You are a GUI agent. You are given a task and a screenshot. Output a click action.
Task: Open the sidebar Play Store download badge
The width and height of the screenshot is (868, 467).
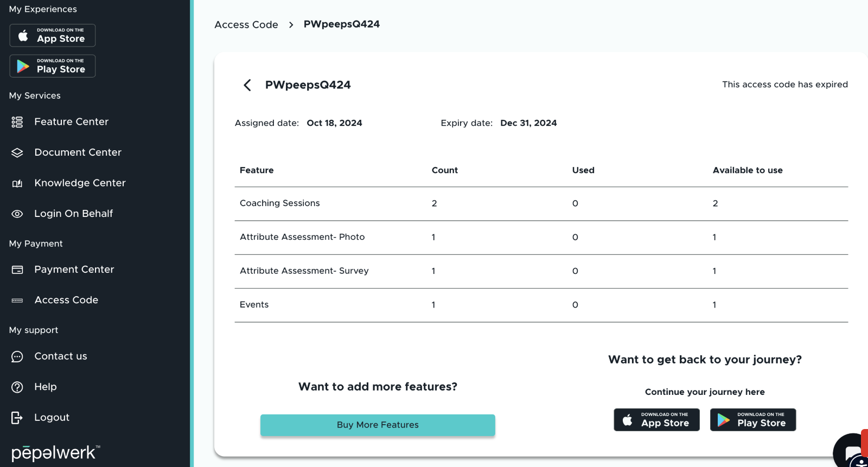[53, 66]
